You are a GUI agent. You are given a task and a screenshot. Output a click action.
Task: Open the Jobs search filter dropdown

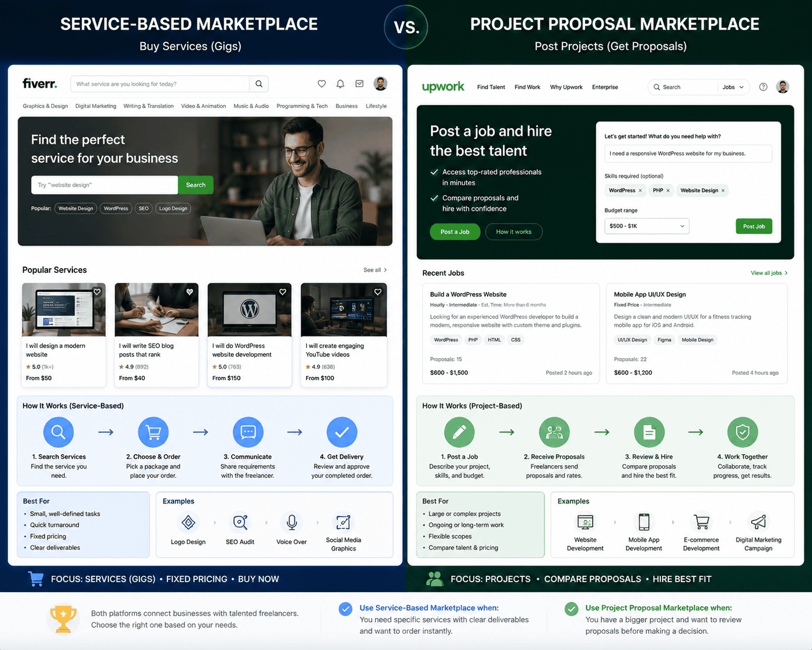(x=733, y=87)
